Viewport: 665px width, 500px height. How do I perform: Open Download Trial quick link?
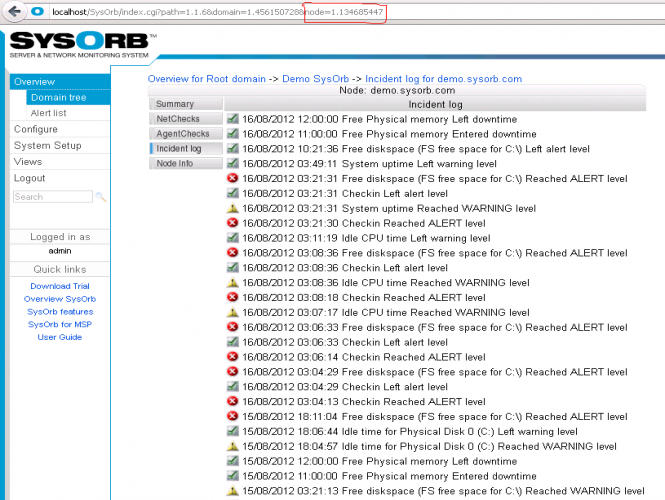point(60,286)
